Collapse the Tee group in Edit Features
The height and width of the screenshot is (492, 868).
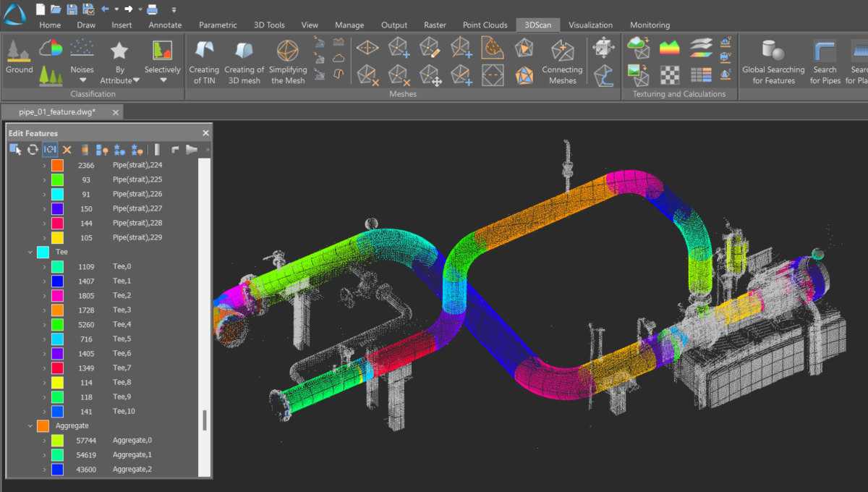point(30,252)
